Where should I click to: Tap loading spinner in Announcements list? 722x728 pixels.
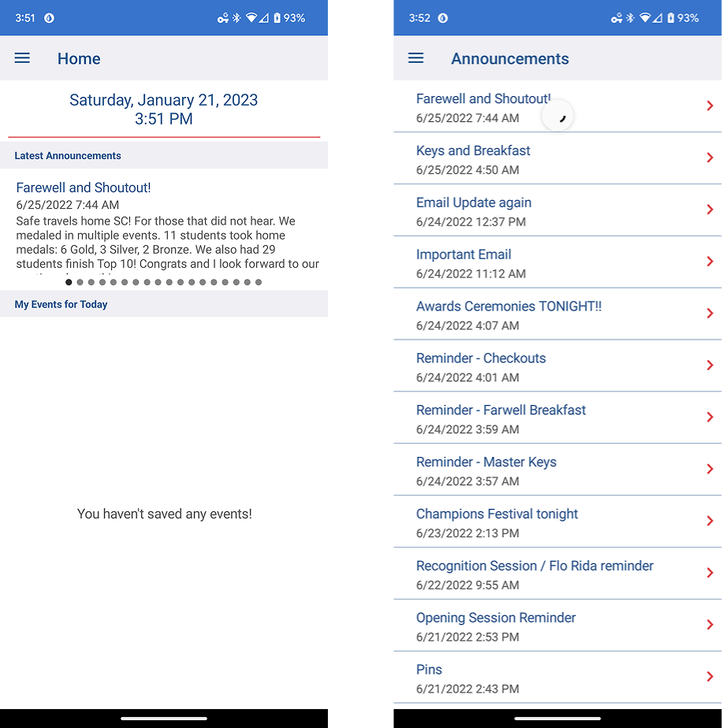click(x=557, y=115)
